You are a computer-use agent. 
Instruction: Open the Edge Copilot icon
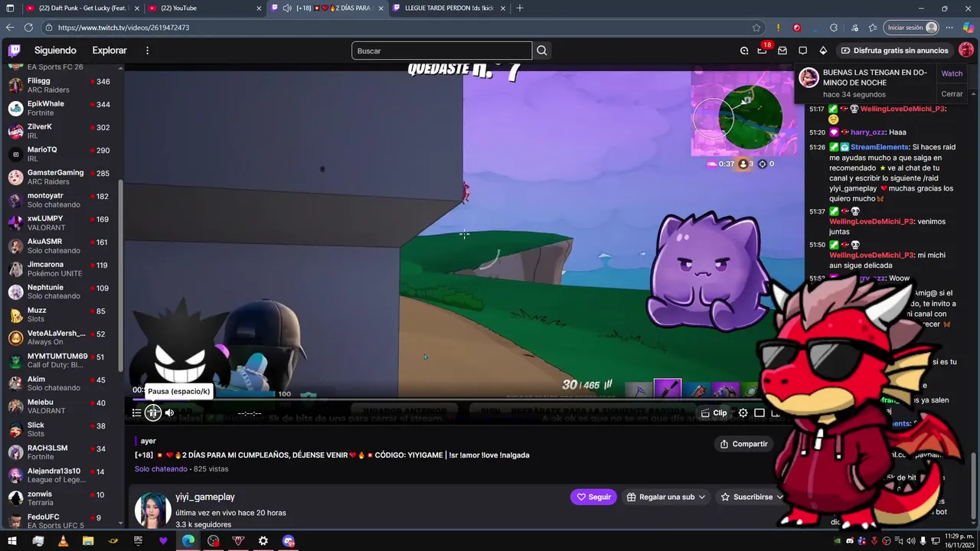tap(969, 28)
